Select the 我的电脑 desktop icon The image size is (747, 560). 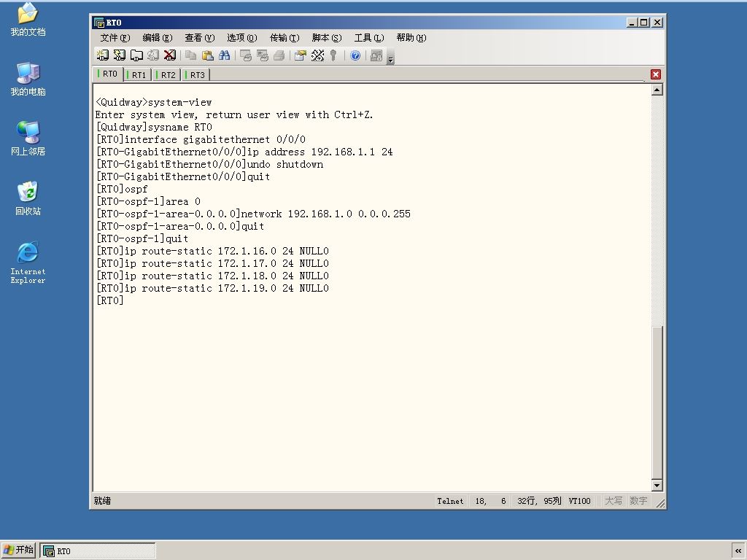[x=28, y=79]
